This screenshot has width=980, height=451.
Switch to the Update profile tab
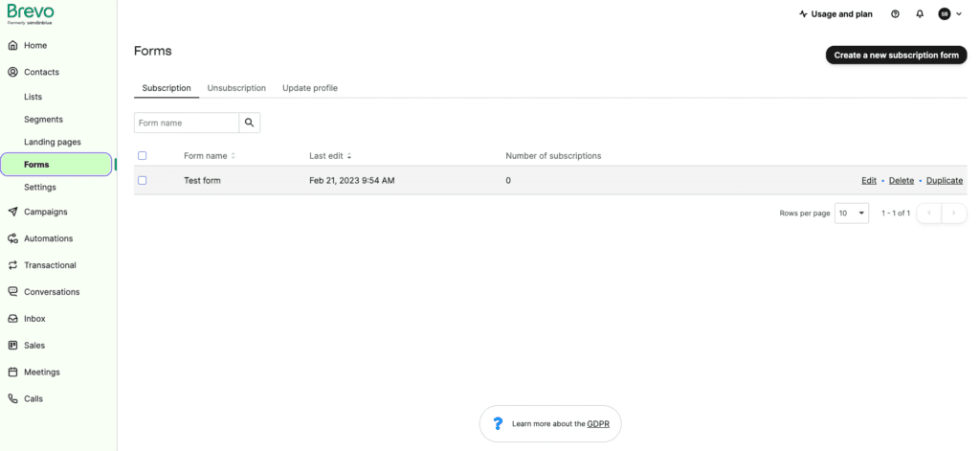click(310, 88)
